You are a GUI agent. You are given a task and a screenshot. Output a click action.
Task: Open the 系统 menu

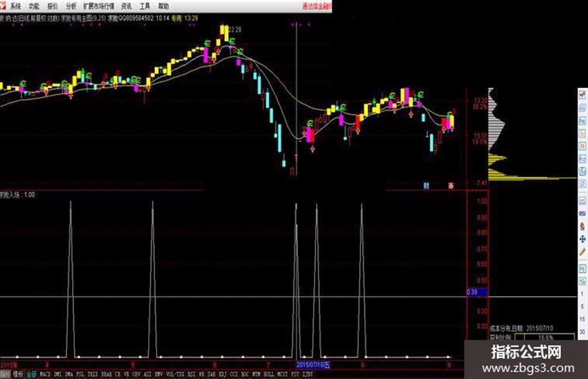click(x=16, y=6)
